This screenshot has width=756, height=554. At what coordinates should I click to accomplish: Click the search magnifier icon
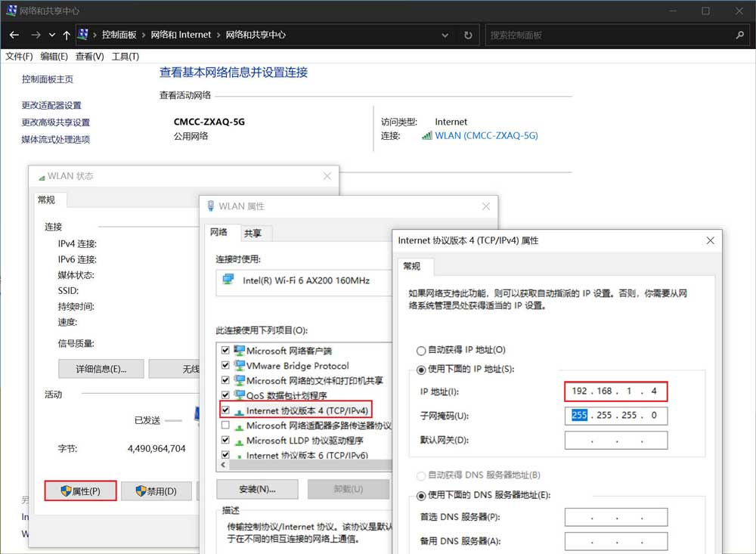(x=740, y=35)
